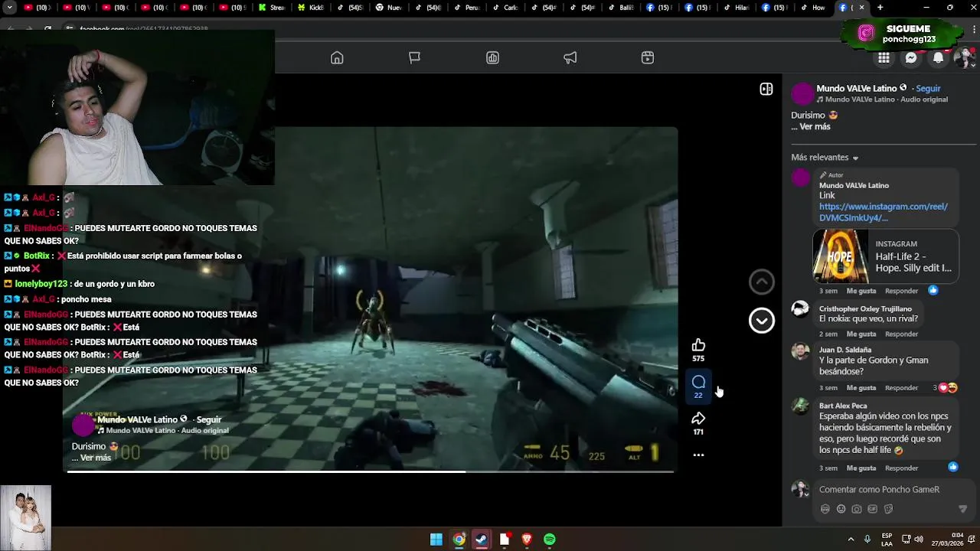Open a new browser tab
This screenshot has height=551, width=980.
pyautogui.click(x=880, y=8)
